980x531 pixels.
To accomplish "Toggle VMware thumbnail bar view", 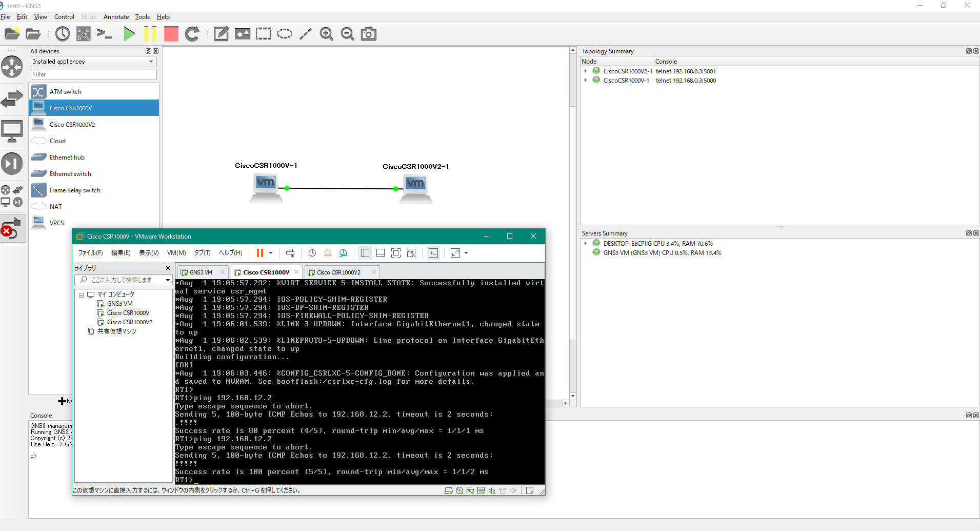I will pyautogui.click(x=381, y=253).
